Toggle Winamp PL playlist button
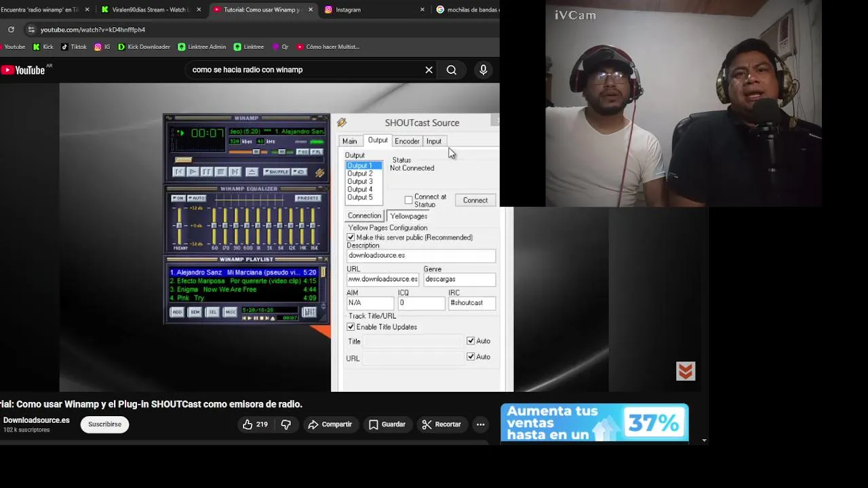 tap(317, 152)
